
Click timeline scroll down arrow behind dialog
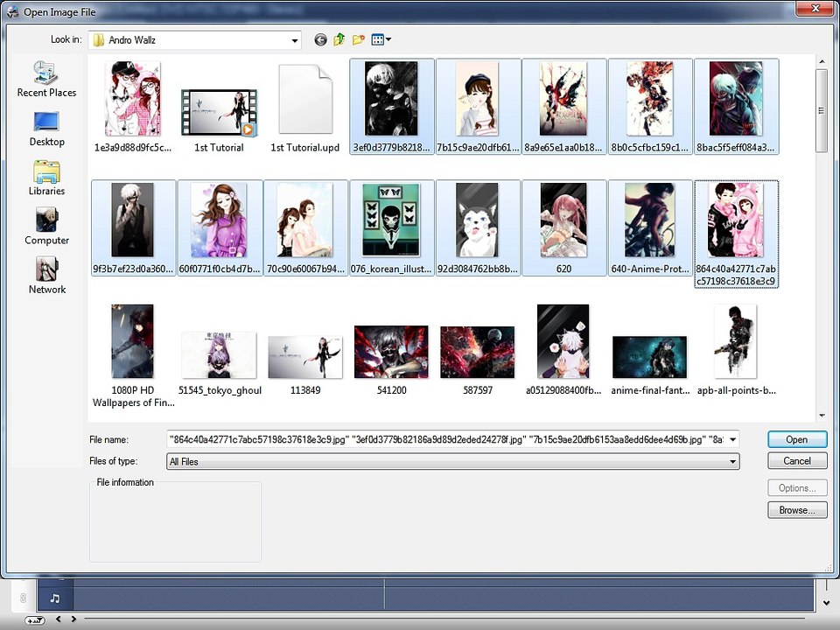826,603
